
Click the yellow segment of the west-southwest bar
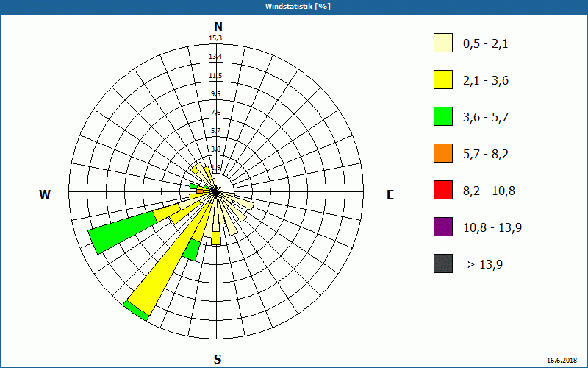[x=167, y=213]
